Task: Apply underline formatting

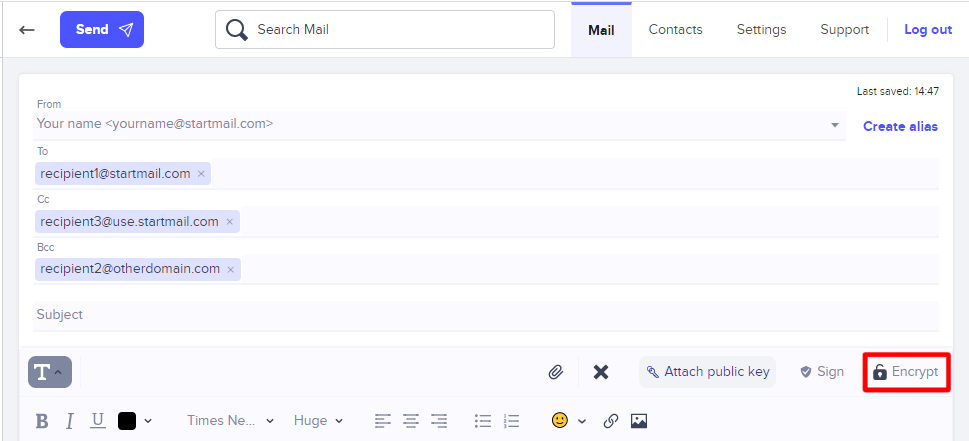Action: coord(98,421)
